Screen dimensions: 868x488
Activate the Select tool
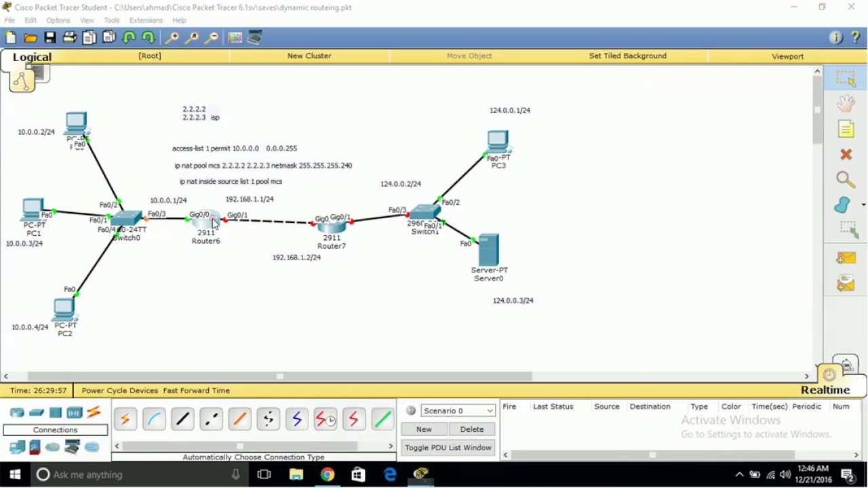pos(846,79)
